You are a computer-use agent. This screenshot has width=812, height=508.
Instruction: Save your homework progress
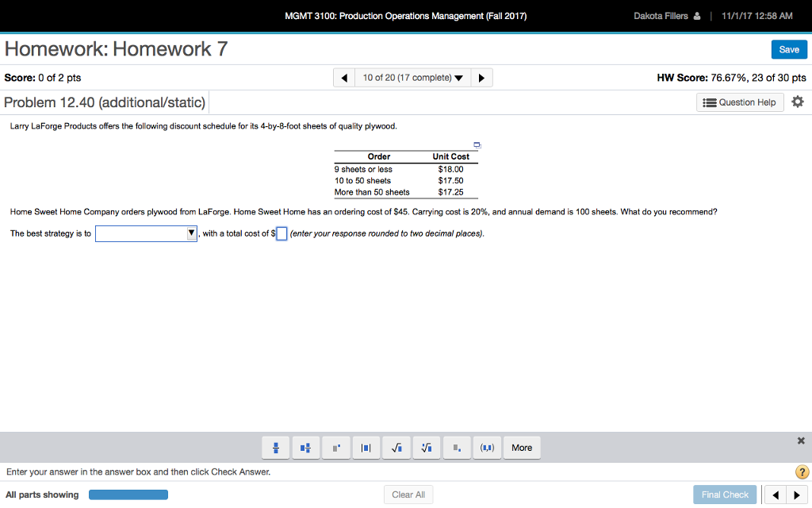[789, 48]
